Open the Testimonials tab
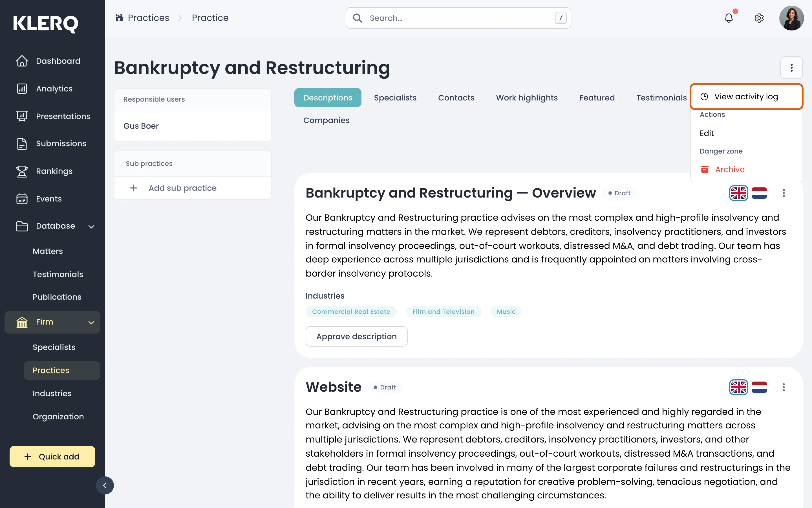Image resolution: width=812 pixels, height=508 pixels. pyautogui.click(x=661, y=98)
